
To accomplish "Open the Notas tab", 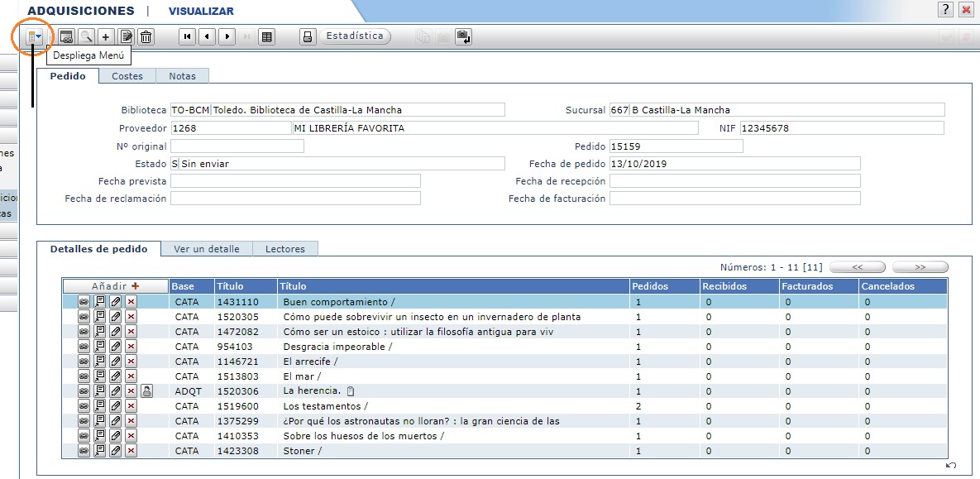I will [182, 76].
